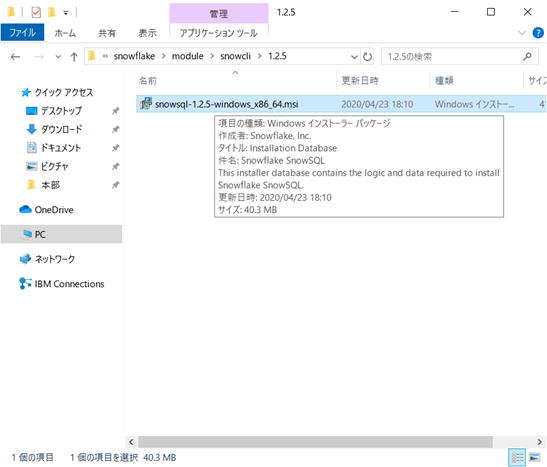This screenshot has height=467, width=547.
Task: Open recent locations dropdown arrow
Action: [58, 57]
